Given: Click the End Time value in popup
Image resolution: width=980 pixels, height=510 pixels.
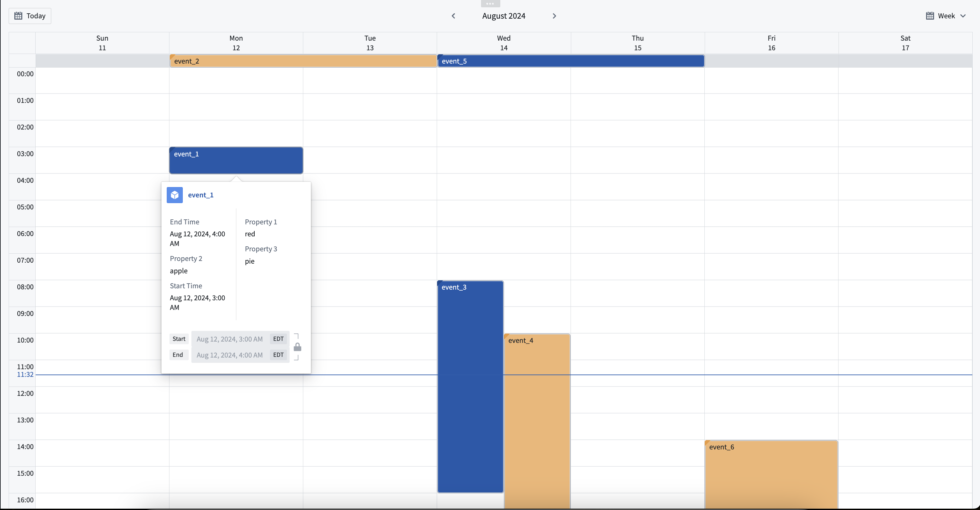Looking at the screenshot, I should pos(197,239).
